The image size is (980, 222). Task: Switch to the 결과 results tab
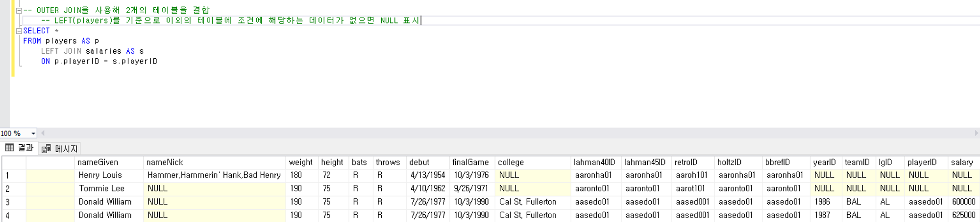point(20,148)
